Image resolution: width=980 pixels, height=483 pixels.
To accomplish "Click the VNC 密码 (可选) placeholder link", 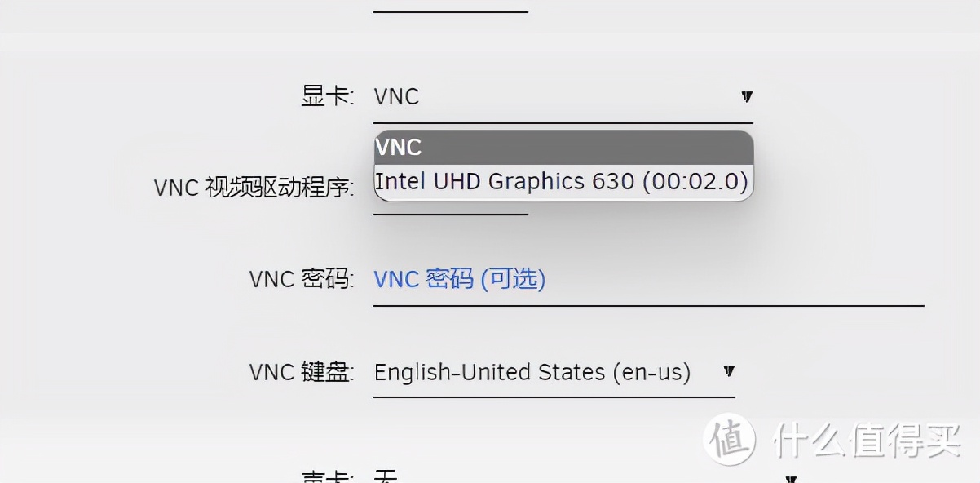I will click(x=460, y=279).
